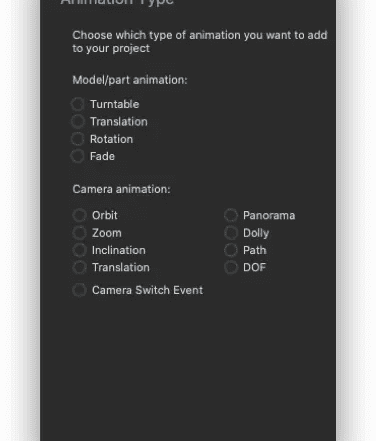Choose the Fade animation radio button

click(x=78, y=156)
